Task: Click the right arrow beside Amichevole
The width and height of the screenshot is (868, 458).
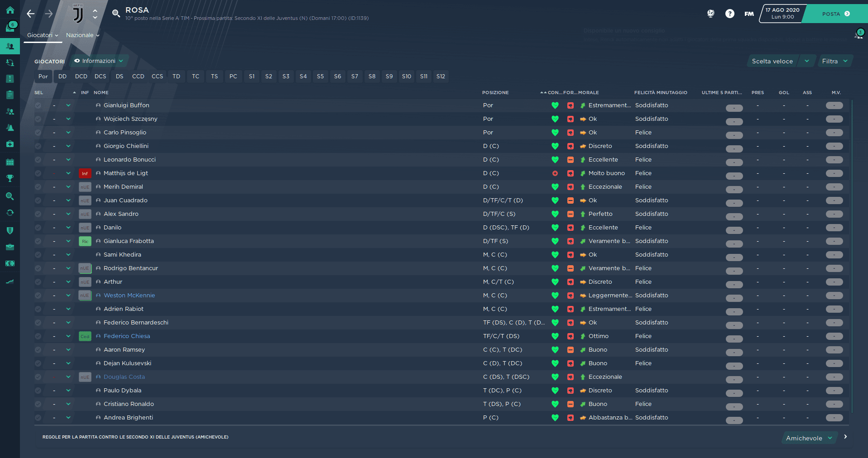Action: 845,437
